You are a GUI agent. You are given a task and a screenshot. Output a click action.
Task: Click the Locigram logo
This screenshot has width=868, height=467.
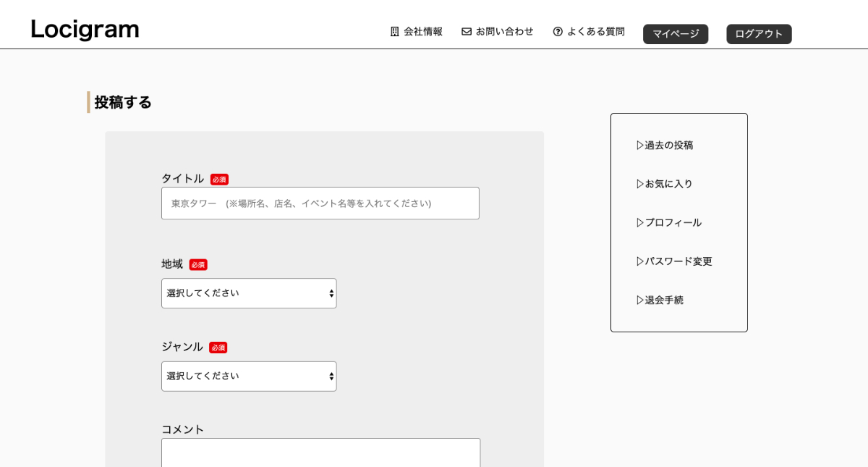click(85, 30)
